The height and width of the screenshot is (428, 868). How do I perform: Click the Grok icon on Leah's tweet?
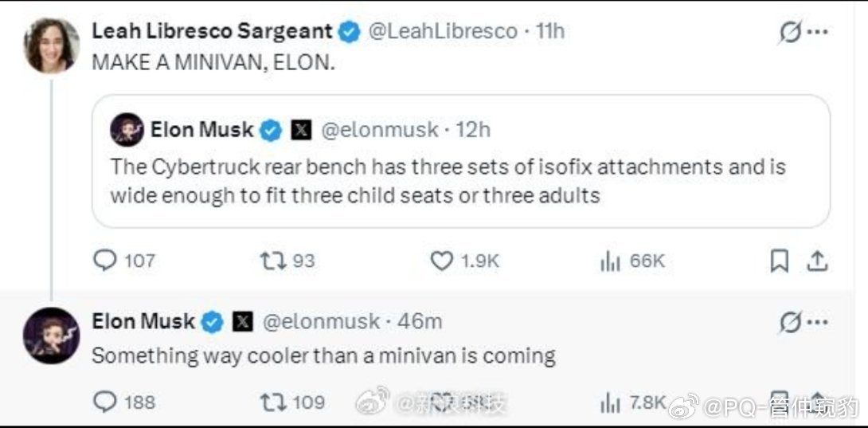click(x=788, y=33)
